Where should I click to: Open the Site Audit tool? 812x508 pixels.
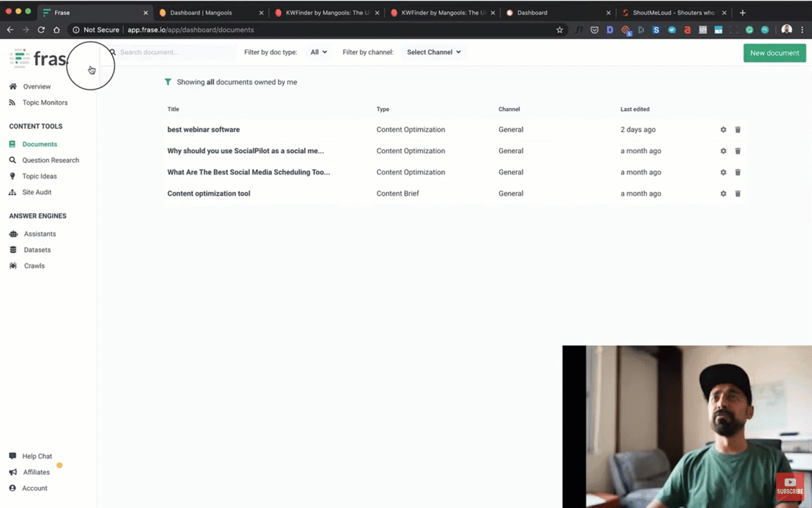pyautogui.click(x=37, y=192)
